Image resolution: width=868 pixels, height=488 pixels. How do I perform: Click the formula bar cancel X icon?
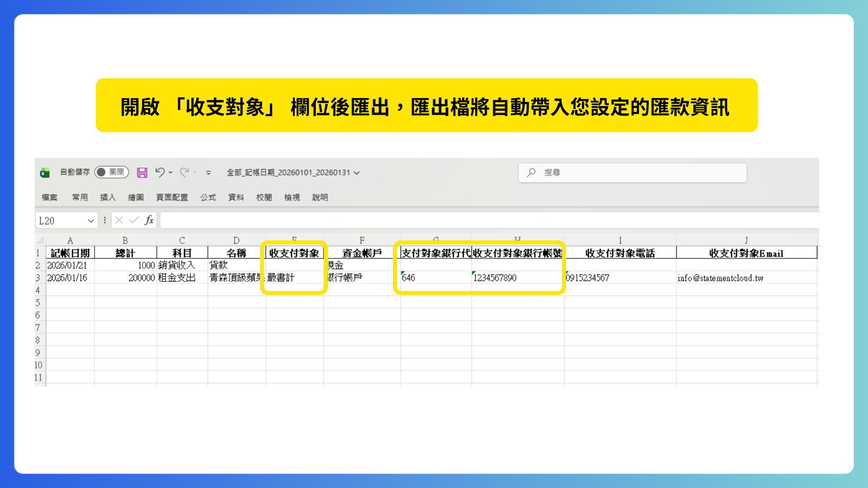tap(119, 220)
